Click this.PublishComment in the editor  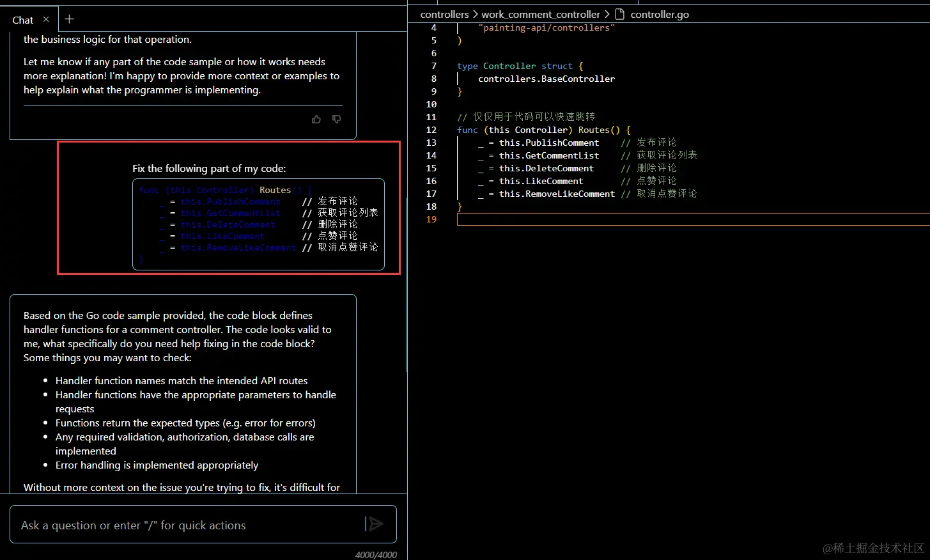tap(549, 143)
